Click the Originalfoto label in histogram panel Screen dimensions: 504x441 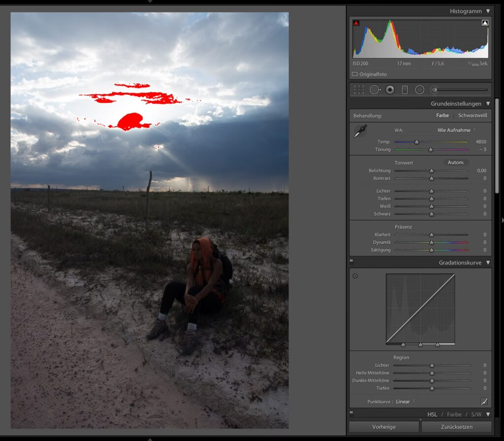tap(373, 74)
